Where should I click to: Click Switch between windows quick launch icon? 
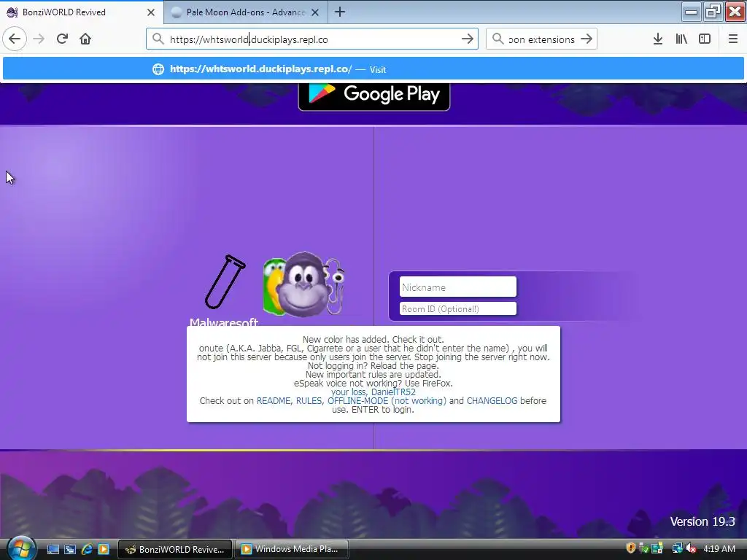pyautogui.click(x=69, y=549)
